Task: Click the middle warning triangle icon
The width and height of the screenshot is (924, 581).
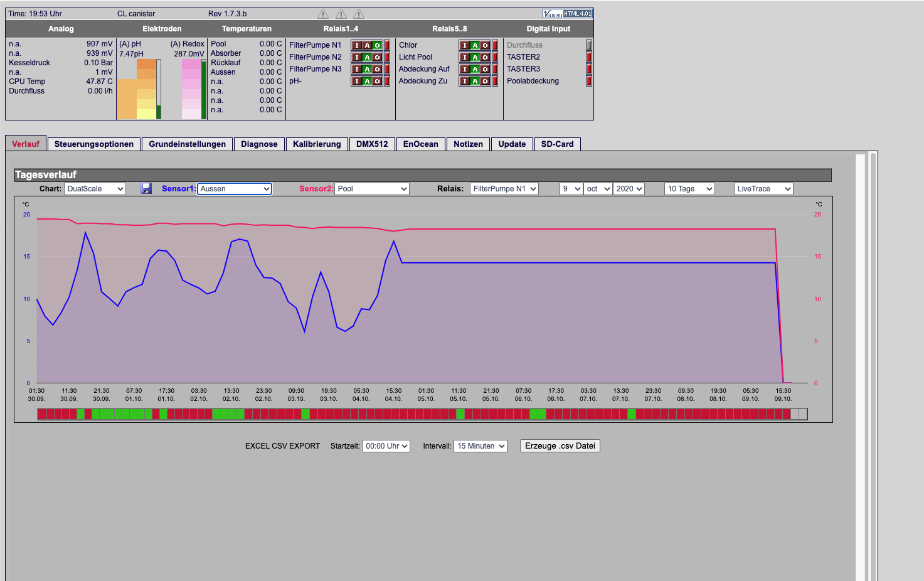Action: click(x=341, y=14)
